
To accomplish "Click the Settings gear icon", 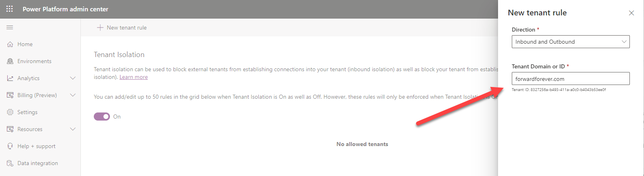I will [x=10, y=112].
